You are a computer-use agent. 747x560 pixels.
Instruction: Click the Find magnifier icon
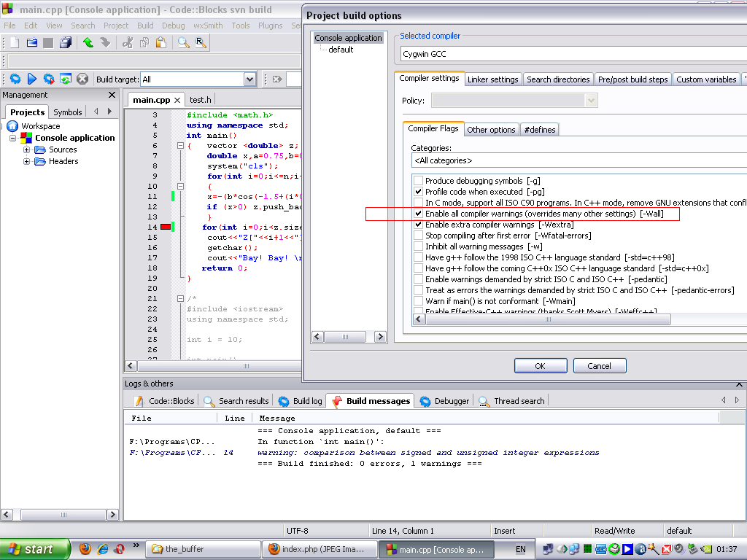tap(183, 43)
